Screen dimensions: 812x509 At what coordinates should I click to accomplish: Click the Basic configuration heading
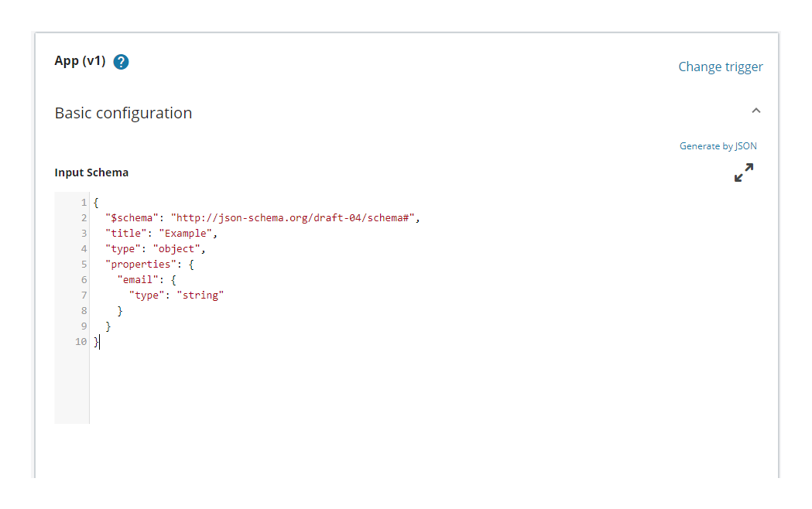(123, 113)
